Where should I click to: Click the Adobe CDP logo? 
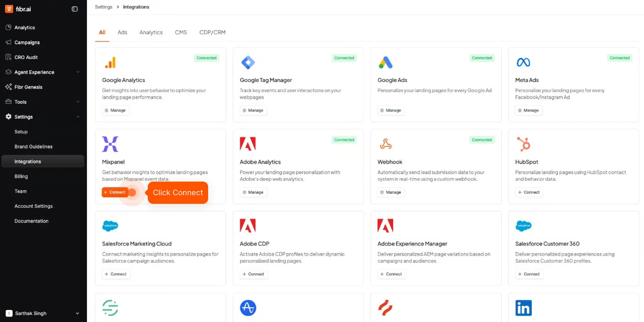(x=248, y=226)
